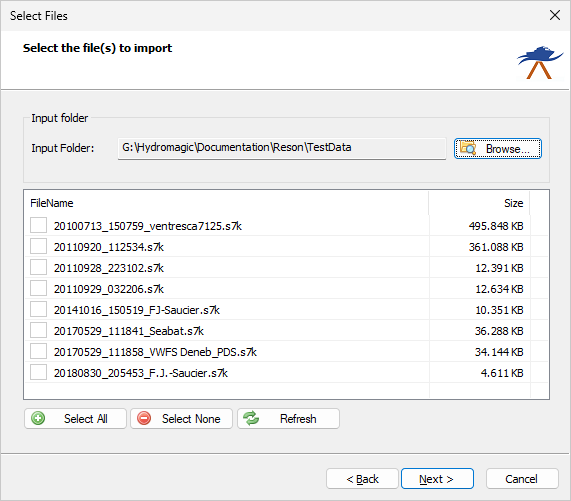Click the Hydromagic logo in header
This screenshot has width=571, height=501.
(x=540, y=62)
